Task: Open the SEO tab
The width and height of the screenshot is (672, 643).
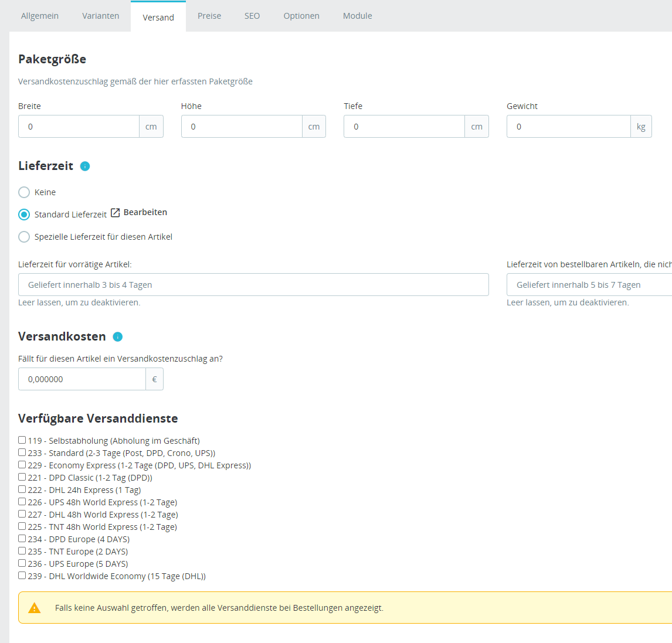Action: (x=252, y=16)
